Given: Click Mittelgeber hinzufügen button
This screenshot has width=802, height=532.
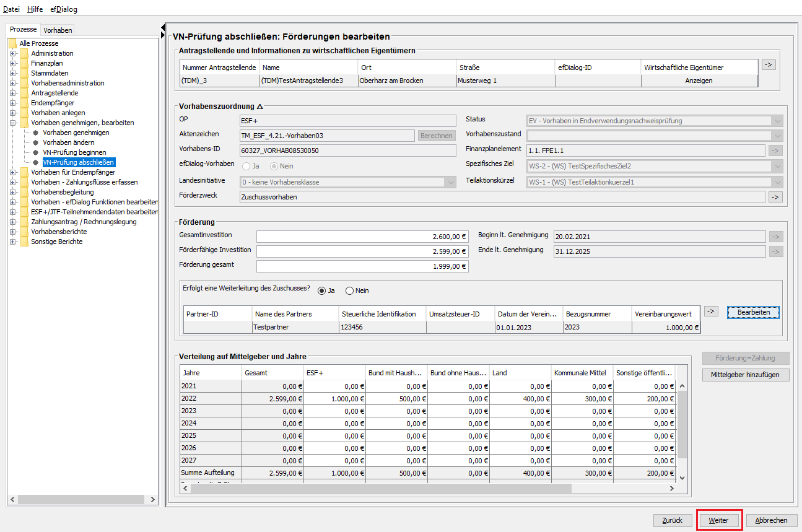Looking at the screenshot, I should [x=746, y=375].
